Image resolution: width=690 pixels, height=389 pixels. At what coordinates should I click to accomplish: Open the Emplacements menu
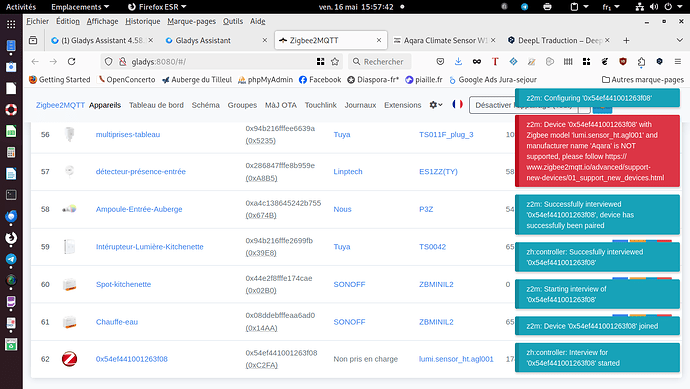click(80, 7)
